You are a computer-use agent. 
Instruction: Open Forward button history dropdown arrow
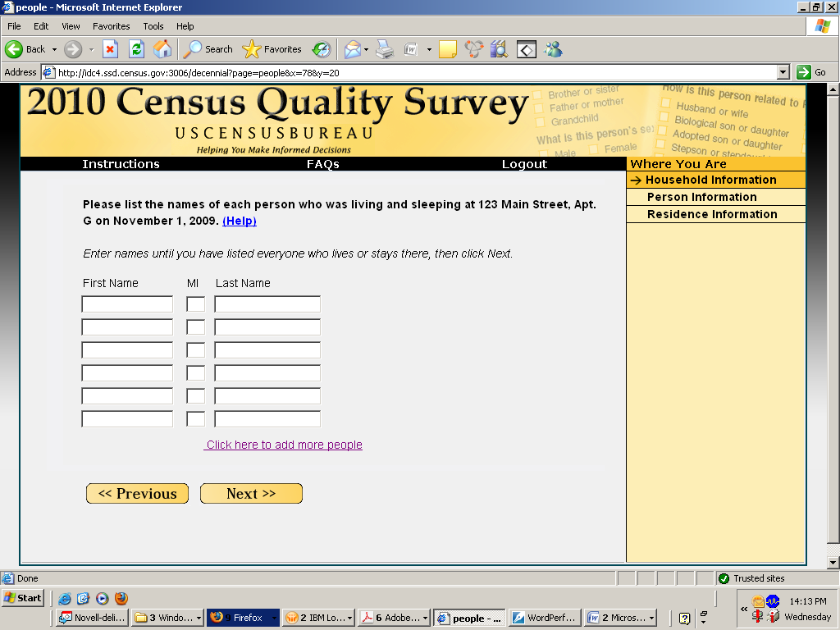click(x=91, y=49)
